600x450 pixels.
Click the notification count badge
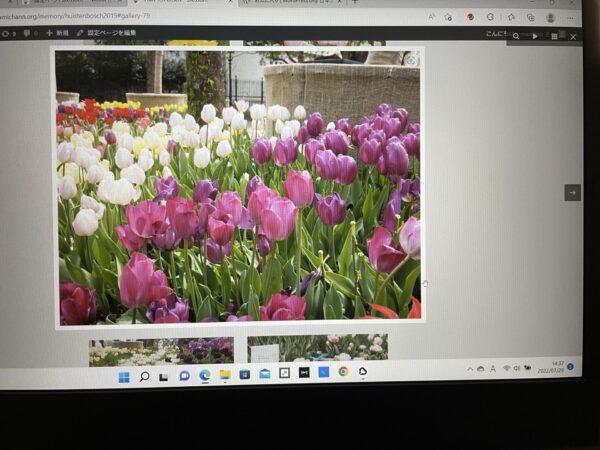click(x=570, y=367)
